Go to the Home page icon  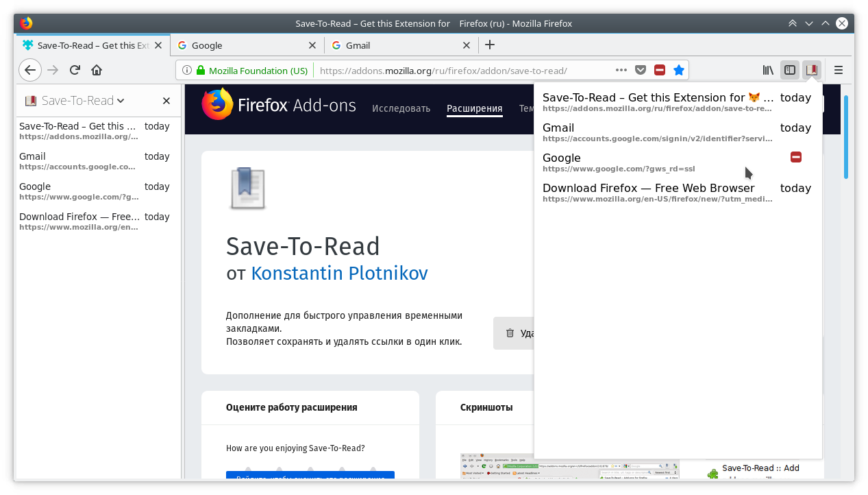click(97, 70)
